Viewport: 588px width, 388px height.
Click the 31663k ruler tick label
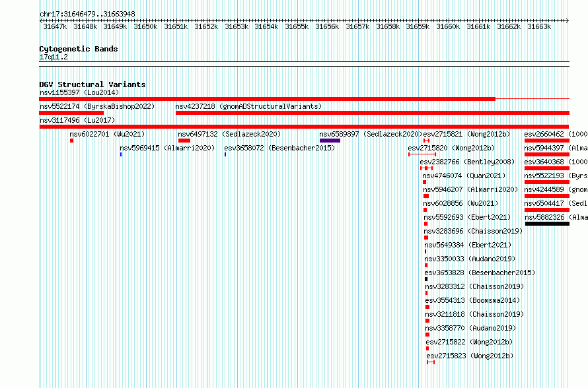pyautogui.click(x=539, y=26)
